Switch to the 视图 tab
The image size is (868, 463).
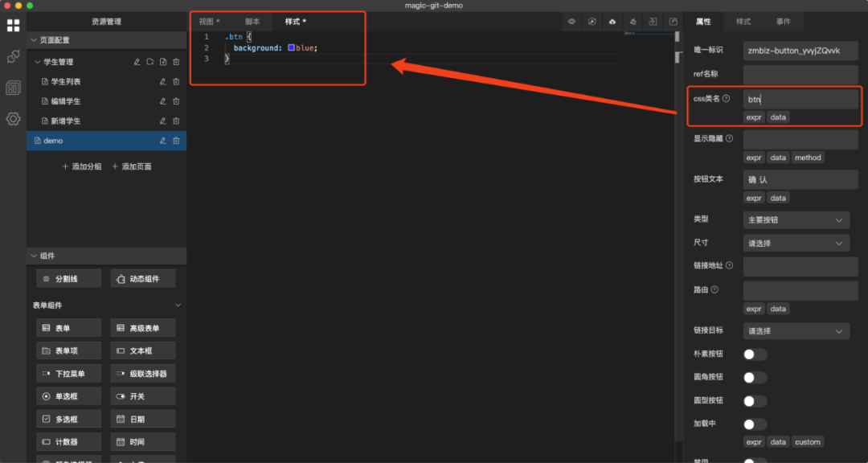click(209, 22)
